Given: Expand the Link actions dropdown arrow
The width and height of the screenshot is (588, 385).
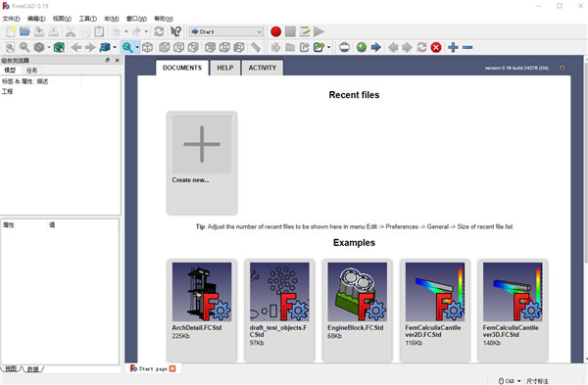Looking at the screenshot, I should pos(329,47).
